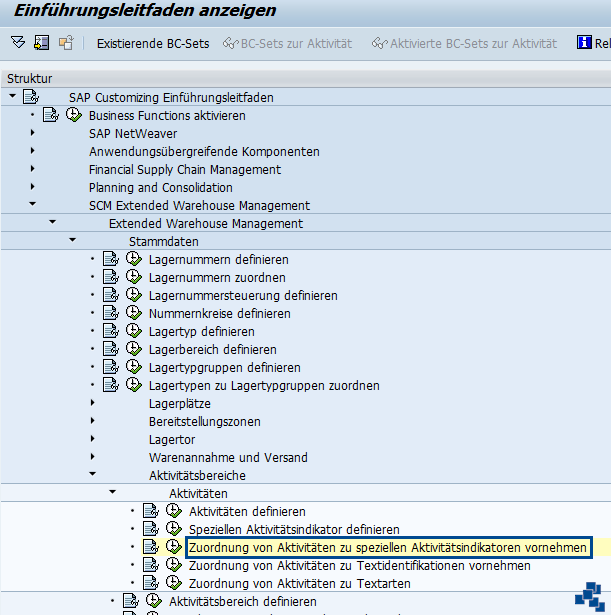The width and height of the screenshot is (611, 615).
Task: Expand Financial Supply Chain Management node
Action: [x=32, y=170]
